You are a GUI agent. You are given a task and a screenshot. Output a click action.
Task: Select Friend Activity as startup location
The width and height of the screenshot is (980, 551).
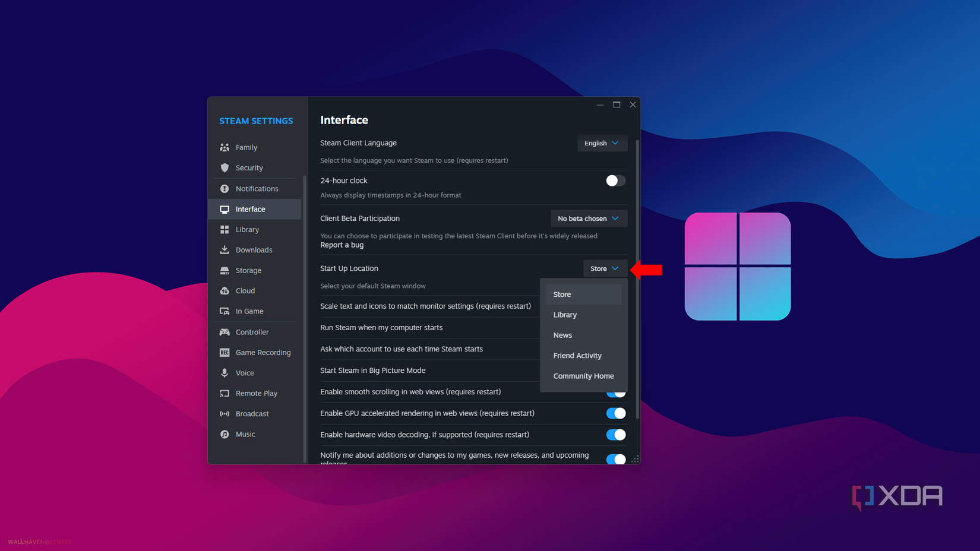click(x=577, y=355)
